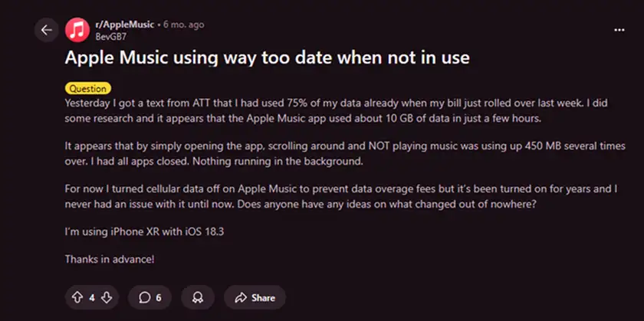Open the three-dot post options menu

619,30
